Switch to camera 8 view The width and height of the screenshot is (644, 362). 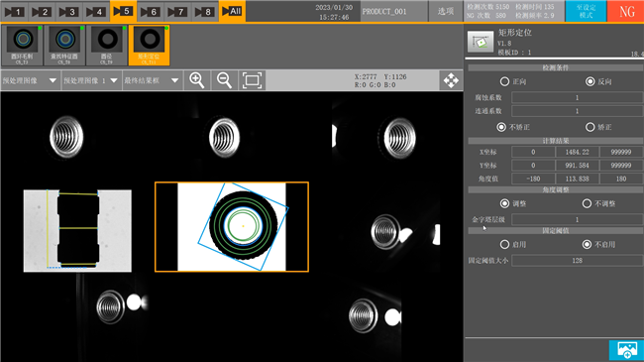(204, 12)
